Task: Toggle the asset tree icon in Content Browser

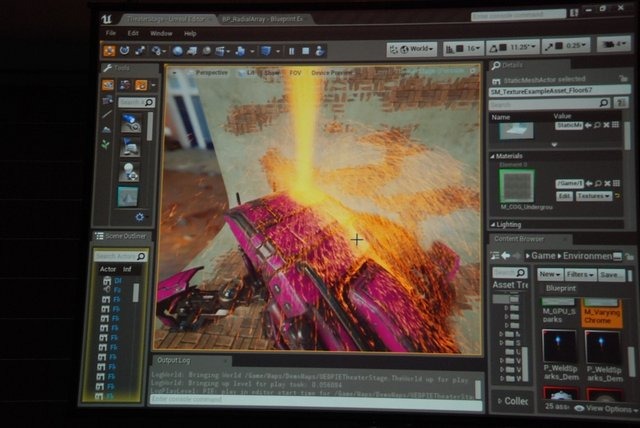Action: point(495,256)
